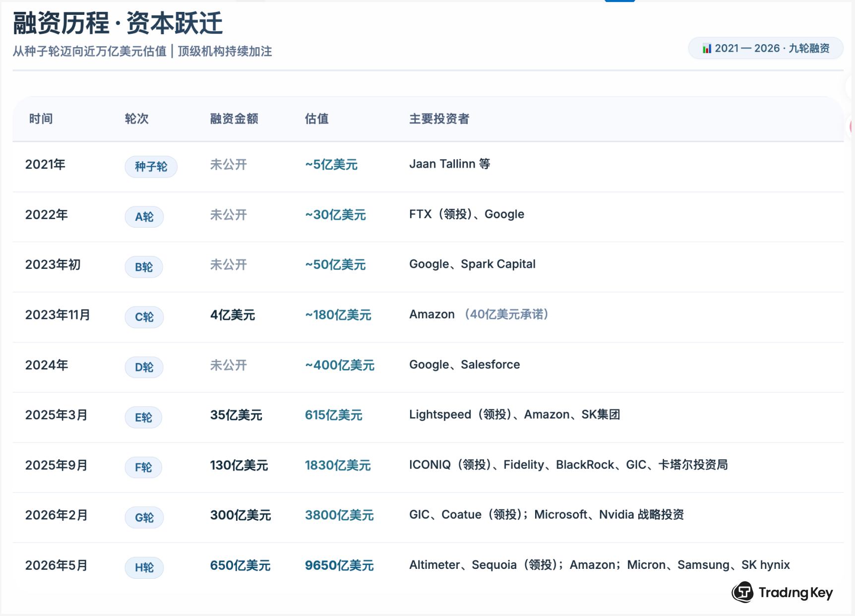Select the F轮 round pill
855x616 pixels.
click(x=143, y=467)
